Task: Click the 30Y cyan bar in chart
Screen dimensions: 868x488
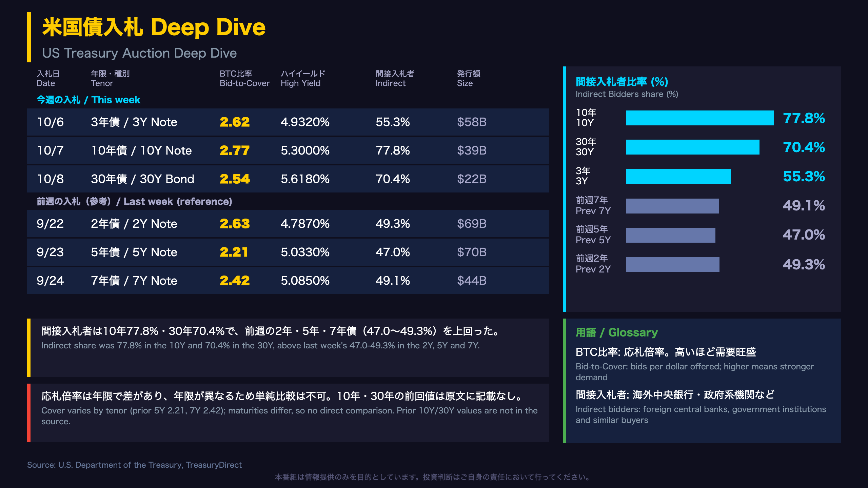Action: 692,147
